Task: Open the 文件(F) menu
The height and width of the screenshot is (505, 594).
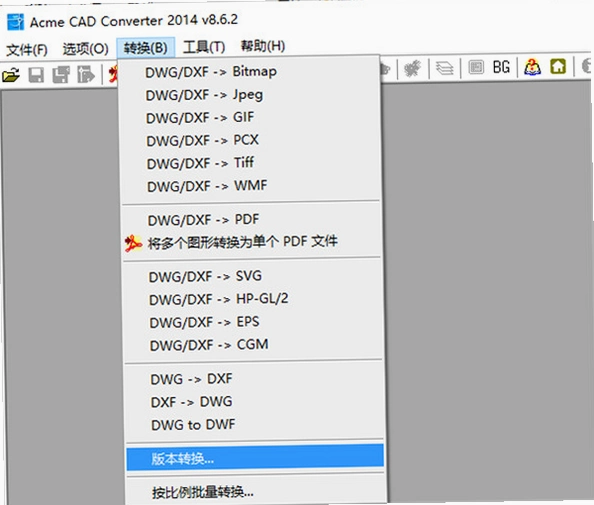Action: click(x=27, y=50)
